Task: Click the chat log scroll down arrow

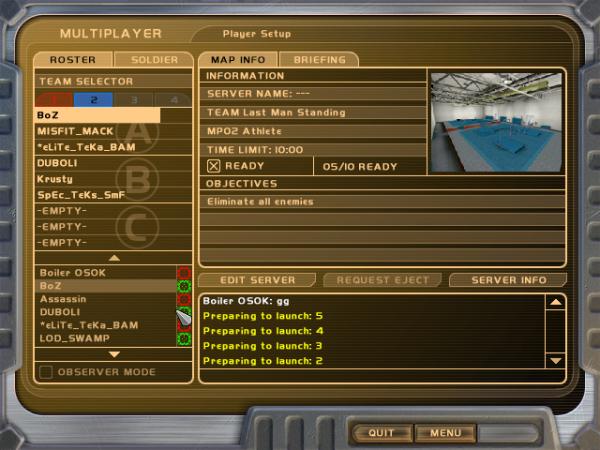Action: coord(556,360)
